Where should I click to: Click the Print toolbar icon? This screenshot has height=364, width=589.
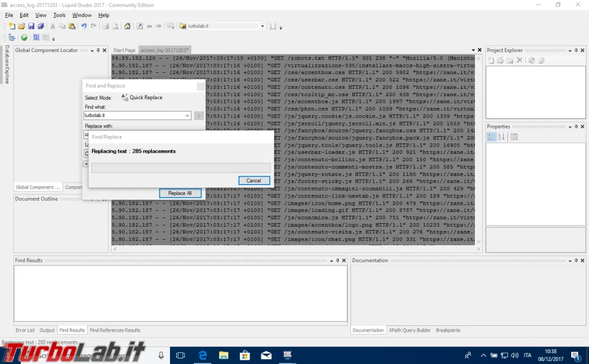106,26
